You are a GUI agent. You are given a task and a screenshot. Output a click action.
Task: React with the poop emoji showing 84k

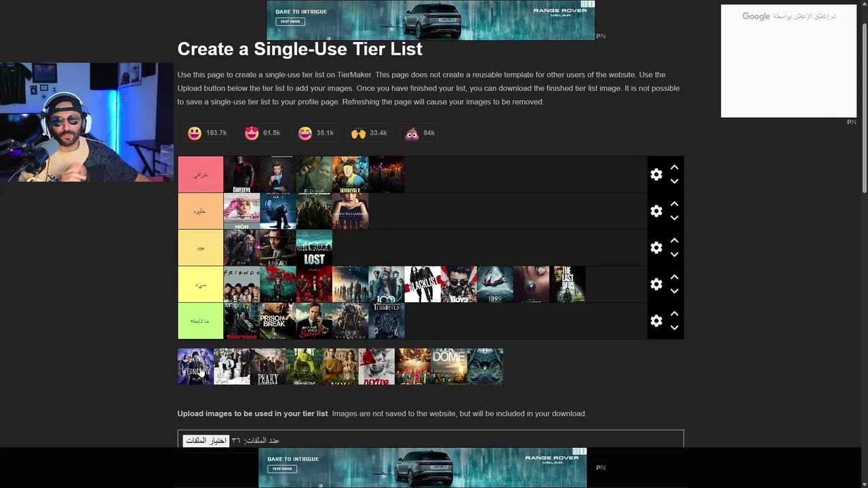[420, 133]
